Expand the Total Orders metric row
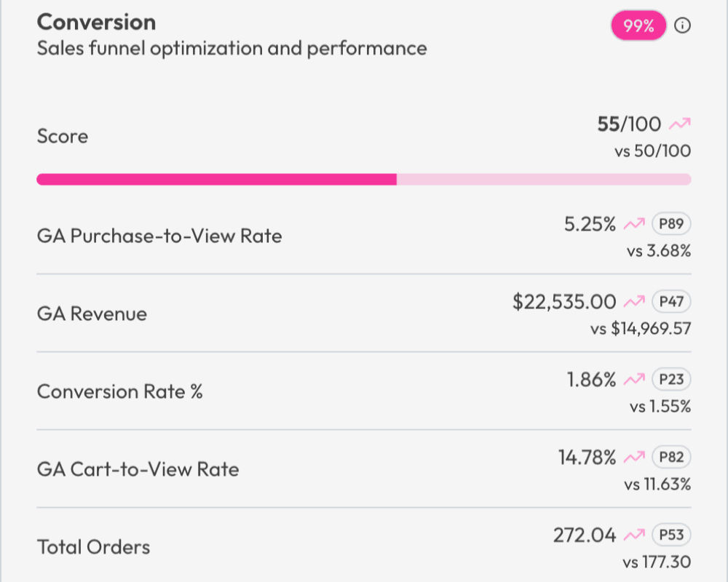 coord(93,546)
